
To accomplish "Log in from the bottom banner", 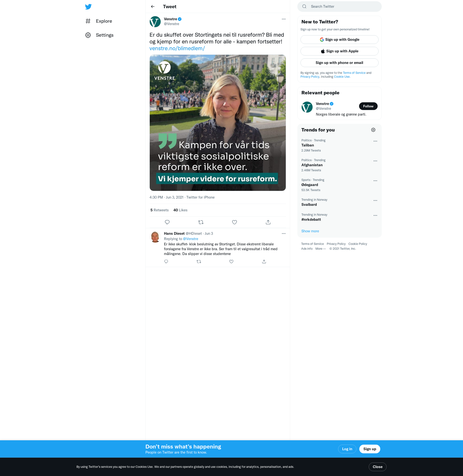I will tap(347, 449).
